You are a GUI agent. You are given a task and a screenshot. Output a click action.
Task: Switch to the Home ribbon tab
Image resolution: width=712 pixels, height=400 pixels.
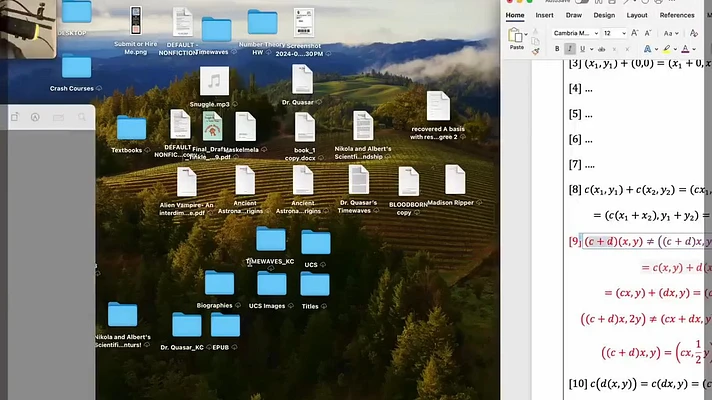tap(515, 15)
